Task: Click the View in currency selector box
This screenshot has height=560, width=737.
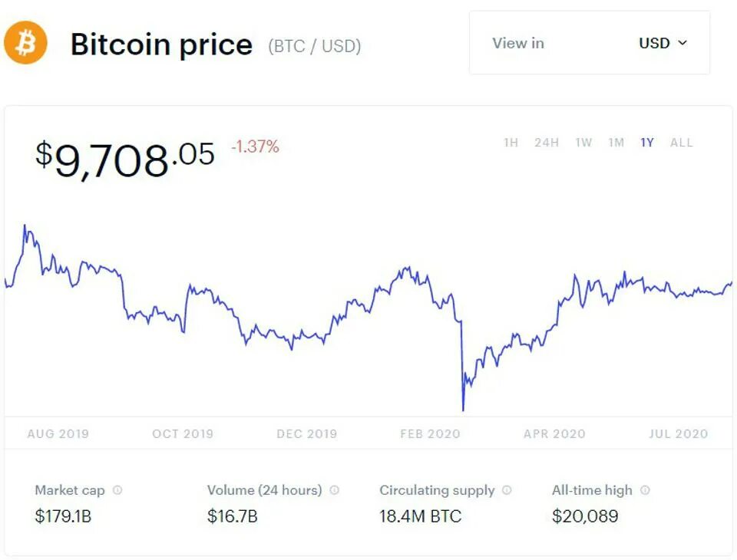Action: [x=590, y=43]
